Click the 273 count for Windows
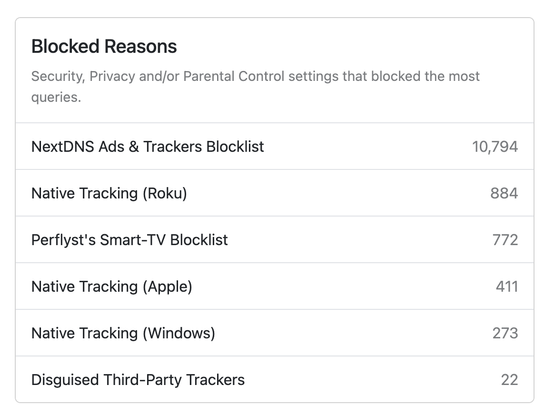This screenshot has height=415, width=555. coord(505,333)
